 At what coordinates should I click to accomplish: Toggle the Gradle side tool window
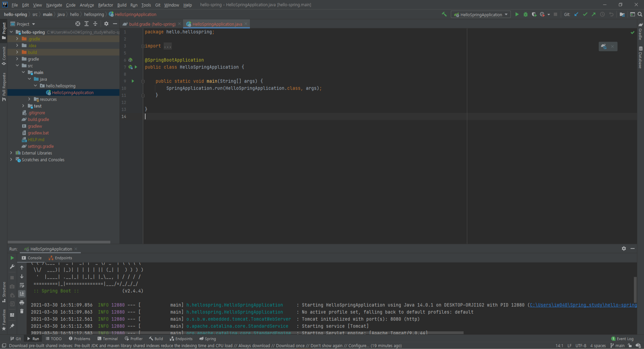pos(640,32)
